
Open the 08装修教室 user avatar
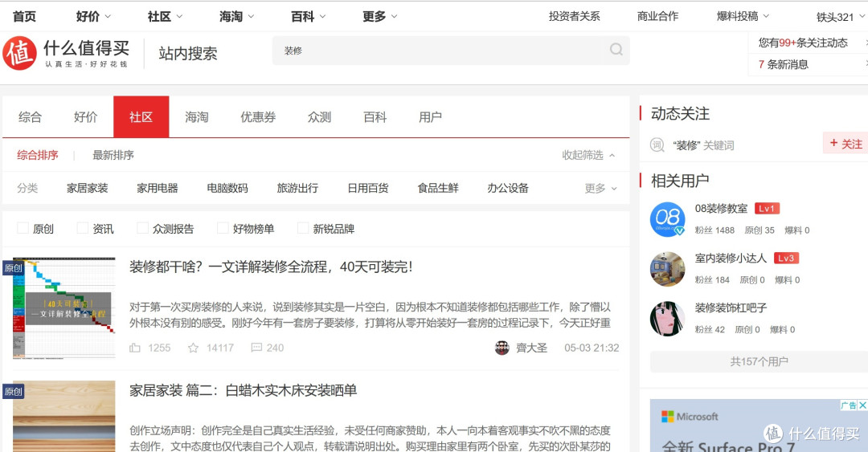(667, 219)
